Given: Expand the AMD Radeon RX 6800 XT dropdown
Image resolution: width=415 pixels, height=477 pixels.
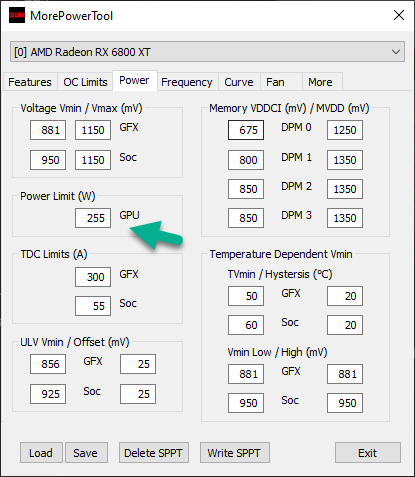Looking at the screenshot, I should pyautogui.click(x=207, y=52).
